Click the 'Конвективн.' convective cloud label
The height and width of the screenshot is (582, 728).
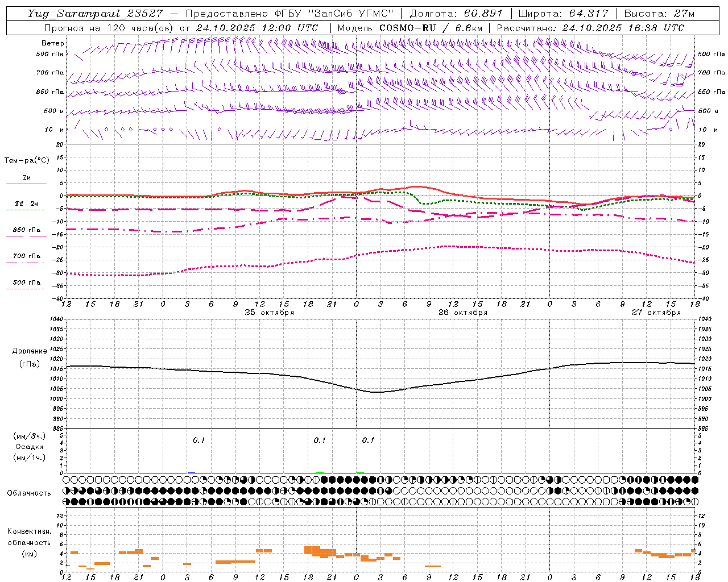click(30, 531)
